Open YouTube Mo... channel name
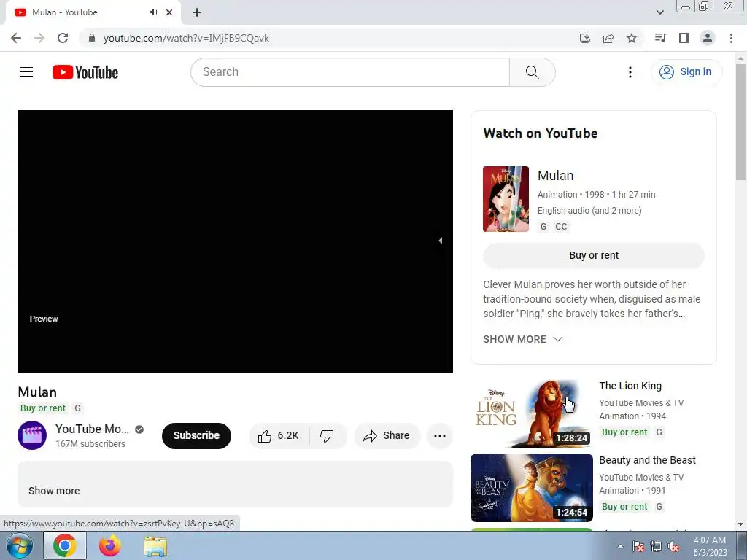This screenshot has width=747, height=560. pos(92,429)
